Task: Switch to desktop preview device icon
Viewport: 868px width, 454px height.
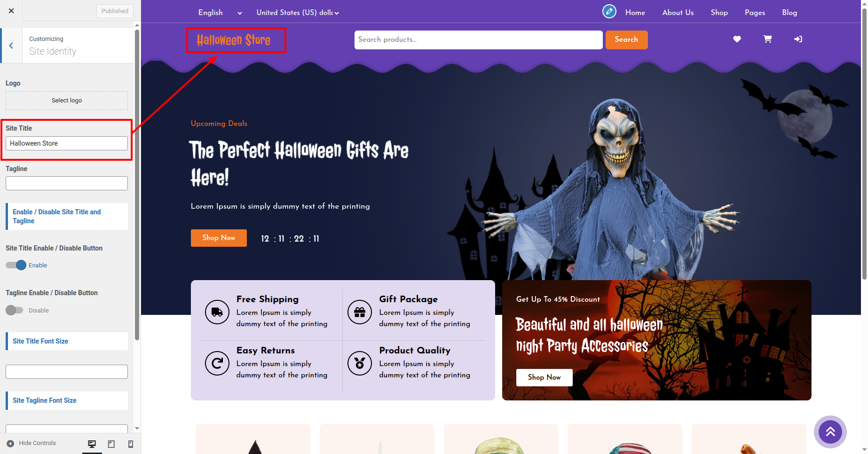Action: [92, 444]
